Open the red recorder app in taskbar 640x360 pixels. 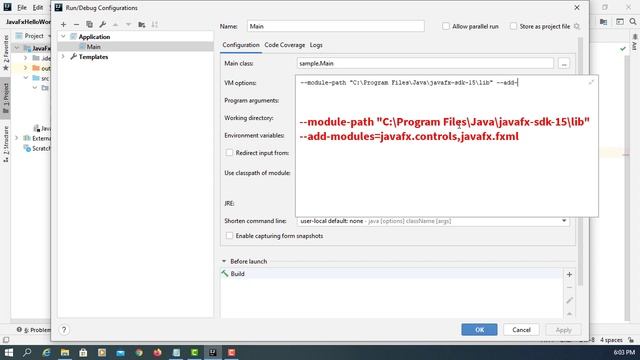231,352
